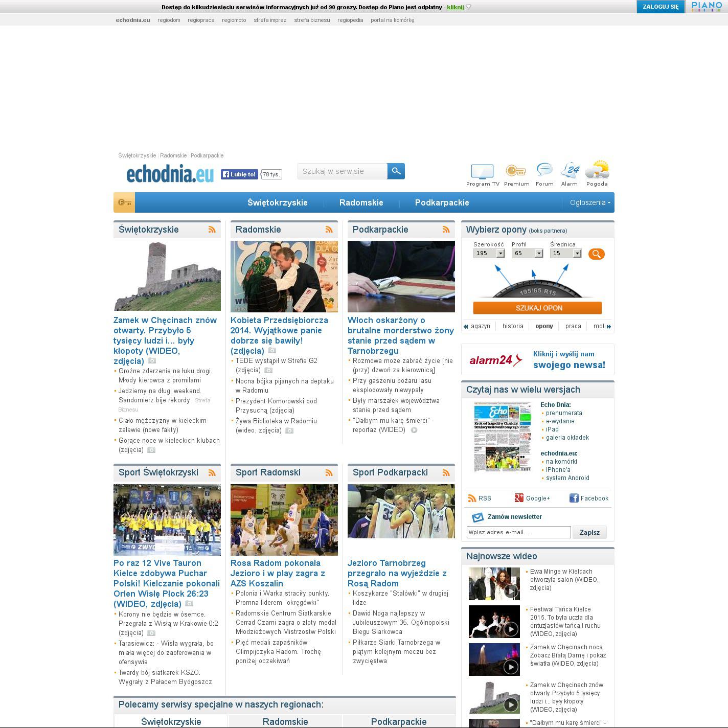Play the Festiwal Tańca Kielce video
Viewport: 728px width, 728px height.
click(494, 622)
